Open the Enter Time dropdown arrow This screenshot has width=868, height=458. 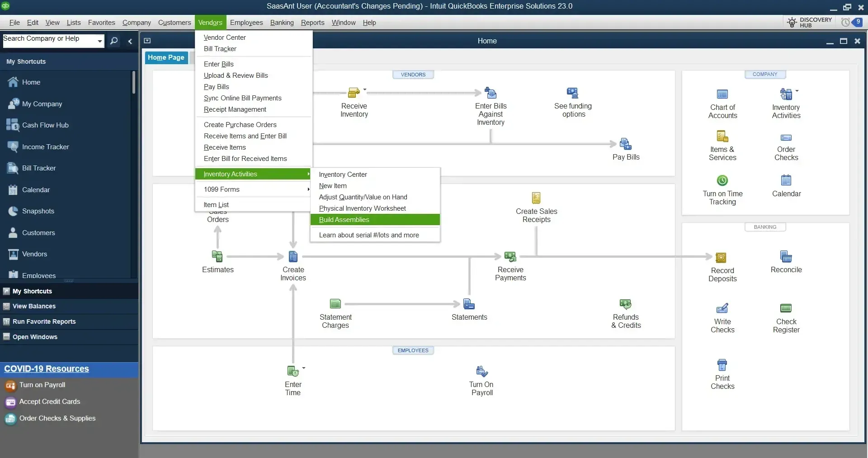(x=303, y=368)
